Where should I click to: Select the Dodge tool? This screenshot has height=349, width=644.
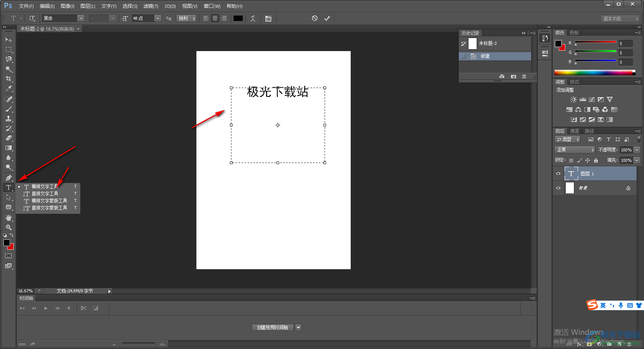[9, 167]
